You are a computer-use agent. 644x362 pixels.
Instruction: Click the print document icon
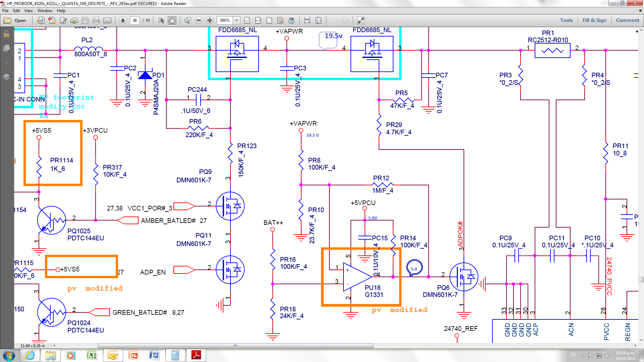(x=96, y=20)
